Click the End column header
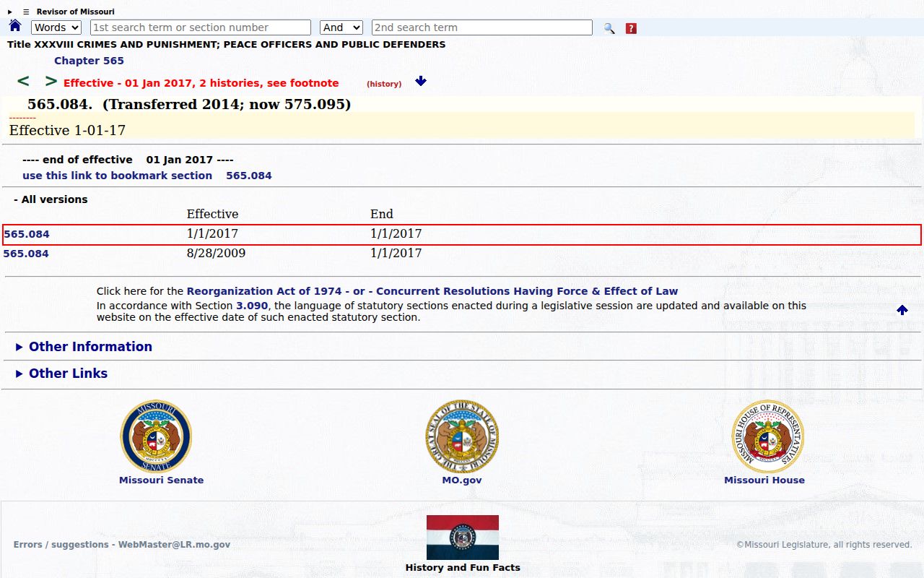 coord(382,214)
